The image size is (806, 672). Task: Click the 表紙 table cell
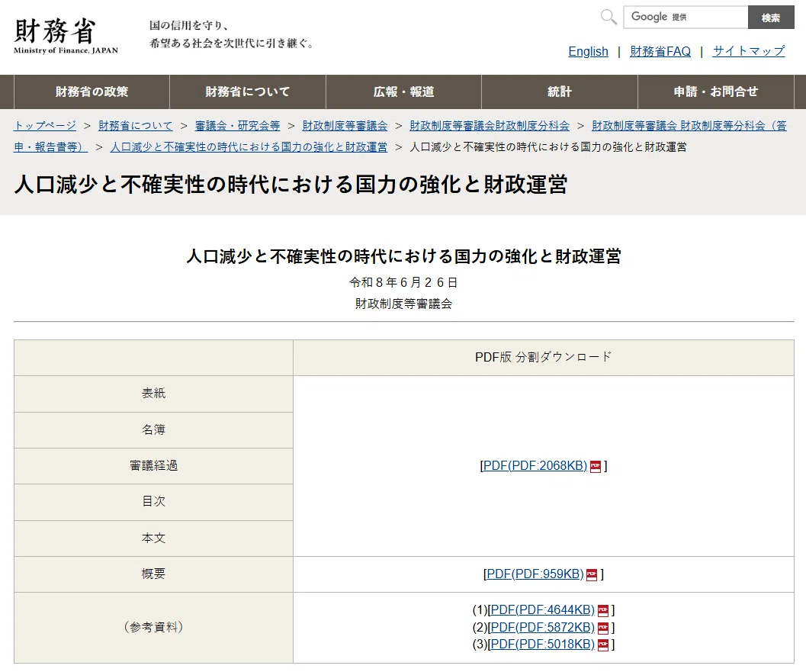[x=154, y=394]
